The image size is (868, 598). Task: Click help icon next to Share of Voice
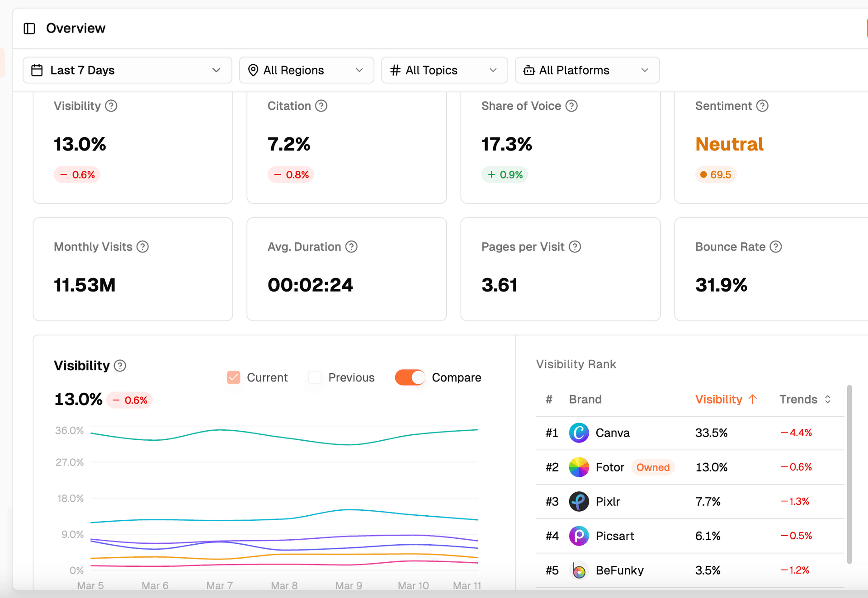pos(572,106)
